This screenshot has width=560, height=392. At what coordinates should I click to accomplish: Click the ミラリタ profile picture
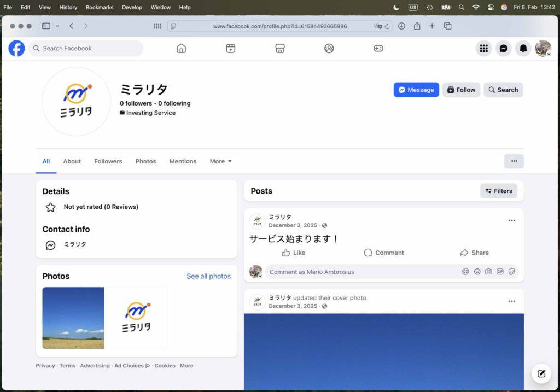point(76,102)
